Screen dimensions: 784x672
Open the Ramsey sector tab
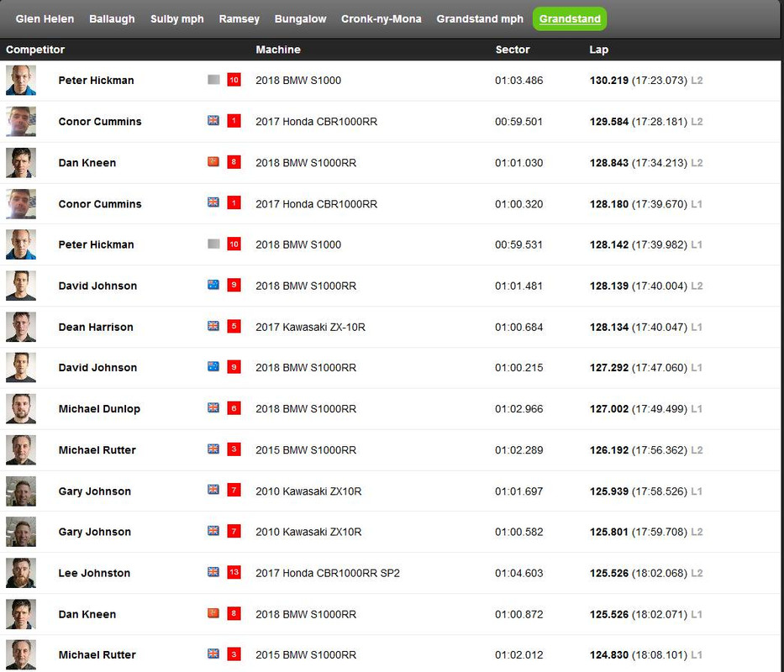click(x=239, y=19)
